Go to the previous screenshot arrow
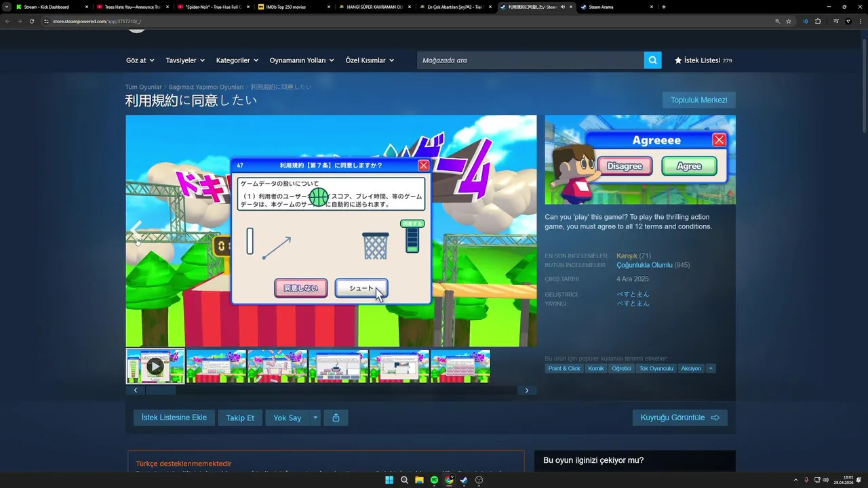This screenshot has height=488, width=868. pos(136,230)
